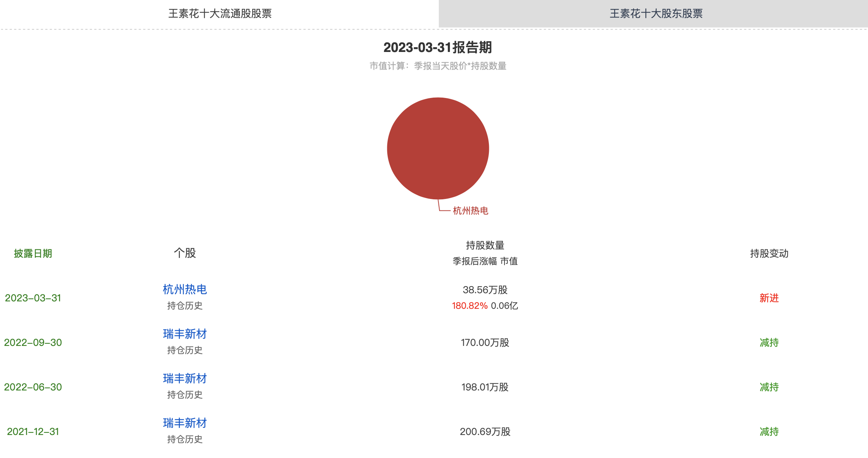The height and width of the screenshot is (458, 868).
Task: Click 2023-03-31报告期 heading
Action: [438, 48]
